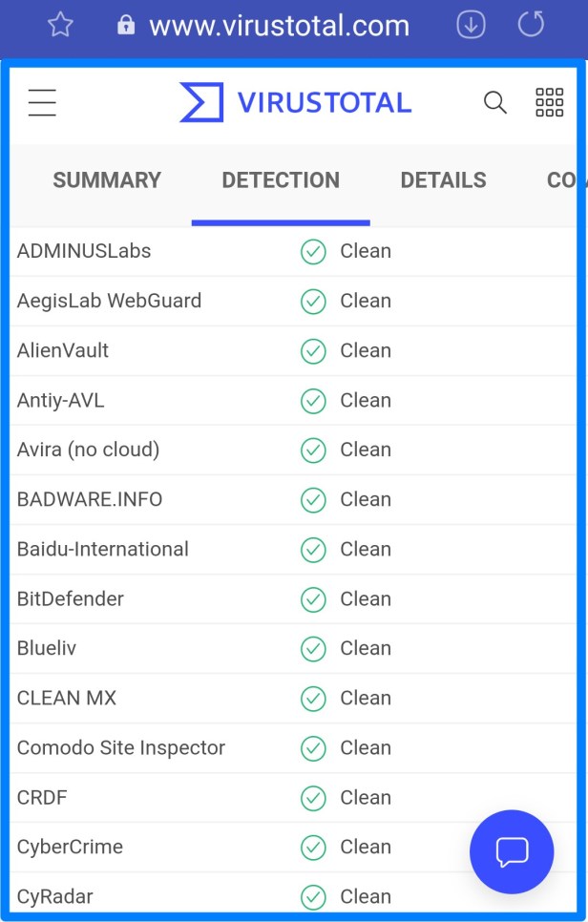The width and height of the screenshot is (588, 922).
Task: Click the Clean result for CRDF
Action: point(366,798)
